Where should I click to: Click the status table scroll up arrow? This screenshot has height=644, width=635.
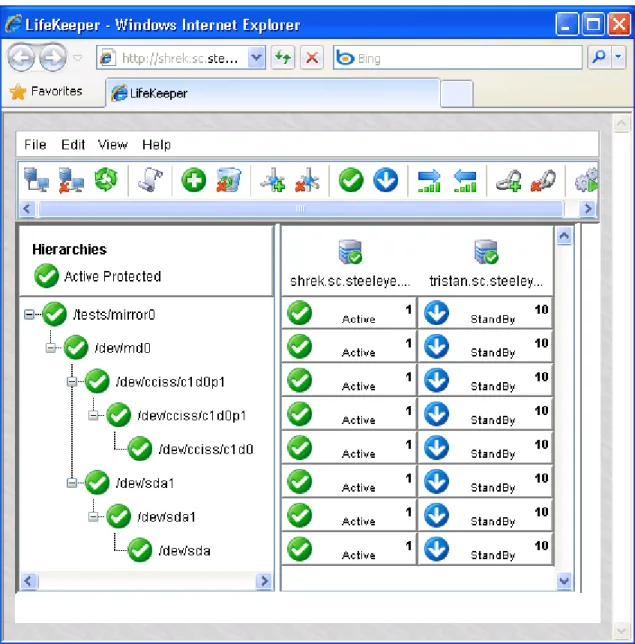point(564,236)
